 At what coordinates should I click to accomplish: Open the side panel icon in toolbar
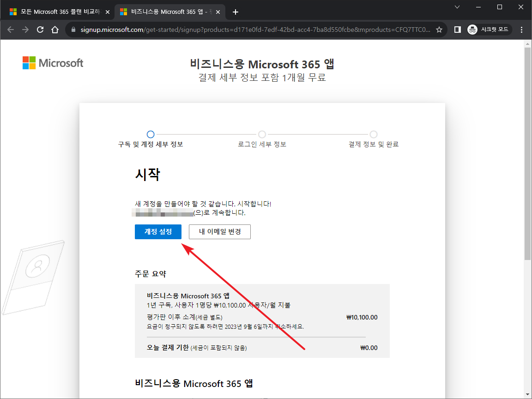[457, 30]
